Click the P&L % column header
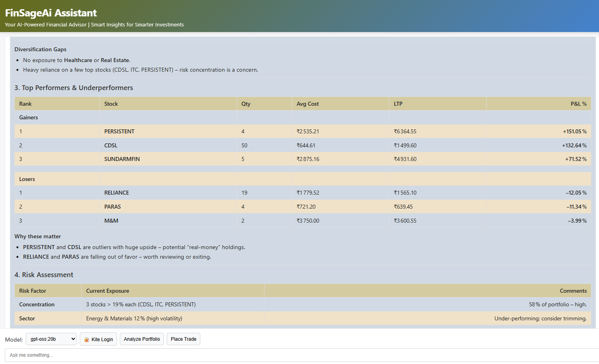 click(x=579, y=103)
